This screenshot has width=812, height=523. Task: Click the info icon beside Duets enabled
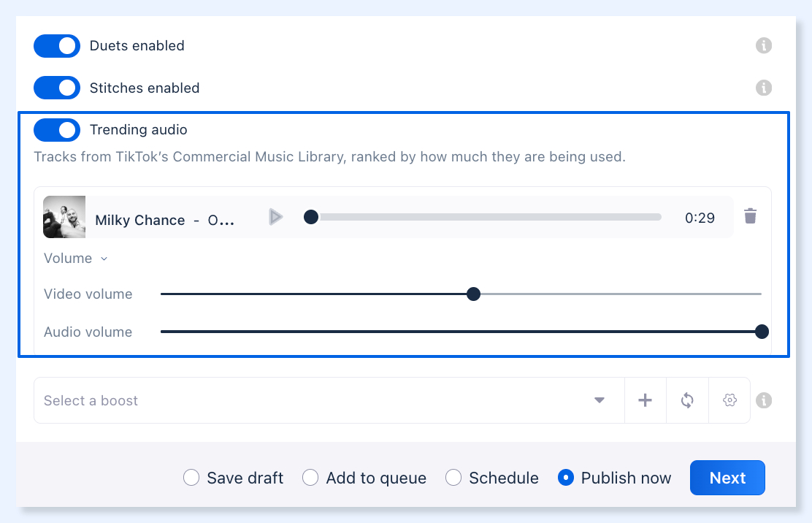tap(763, 45)
